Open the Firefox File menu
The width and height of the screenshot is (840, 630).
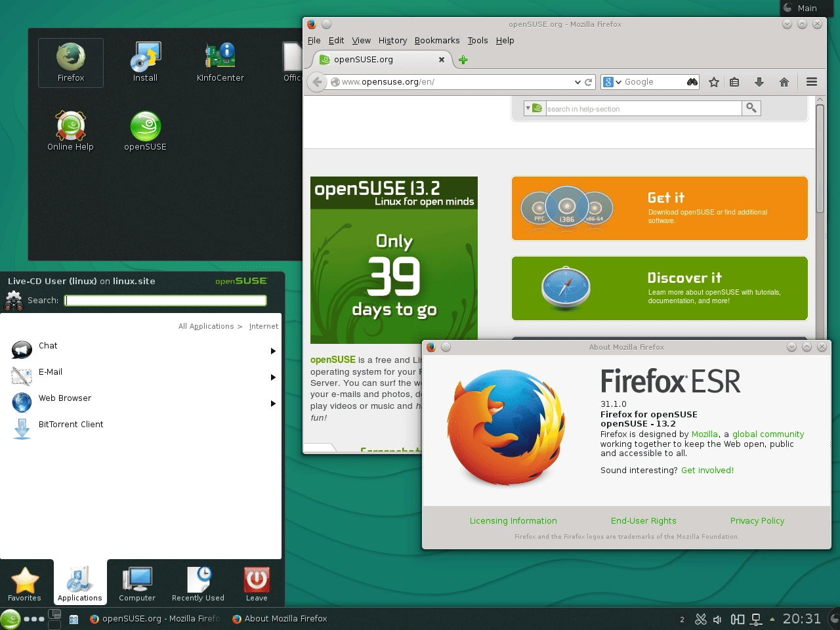click(314, 41)
